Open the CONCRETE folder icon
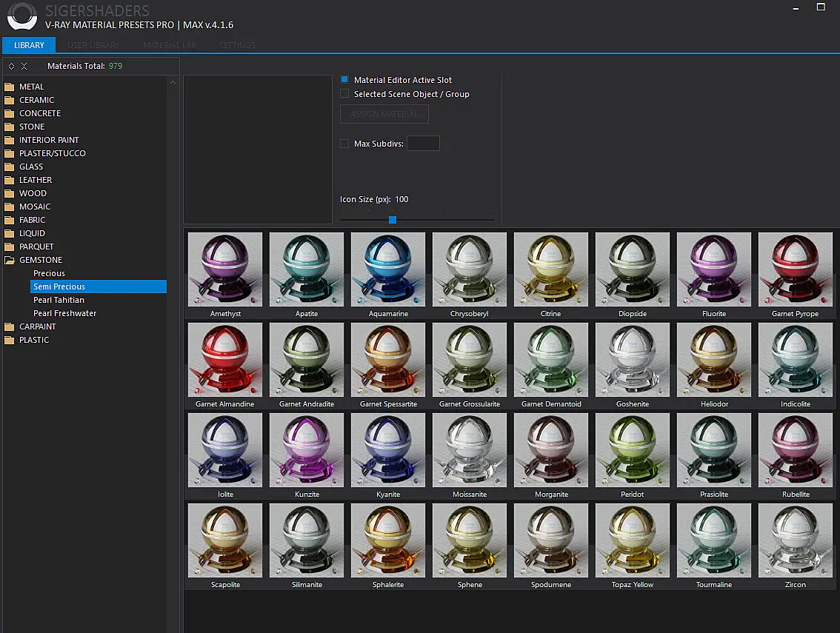 coord(9,113)
